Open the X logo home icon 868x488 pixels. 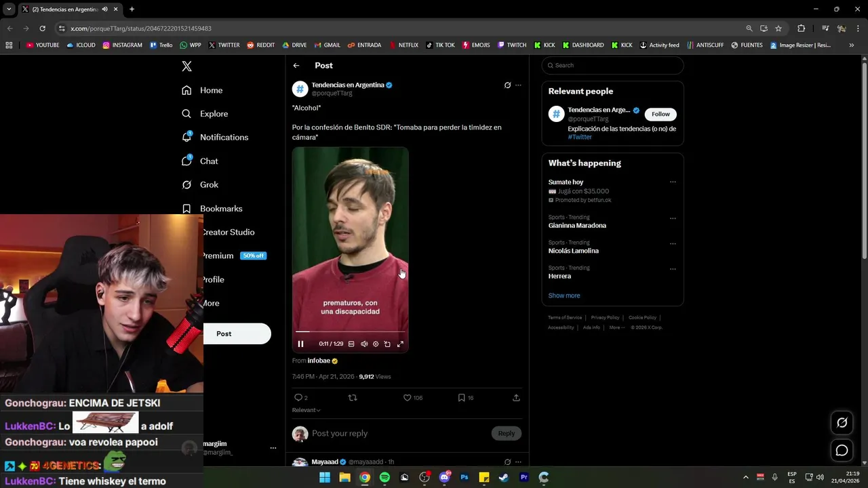(186, 66)
